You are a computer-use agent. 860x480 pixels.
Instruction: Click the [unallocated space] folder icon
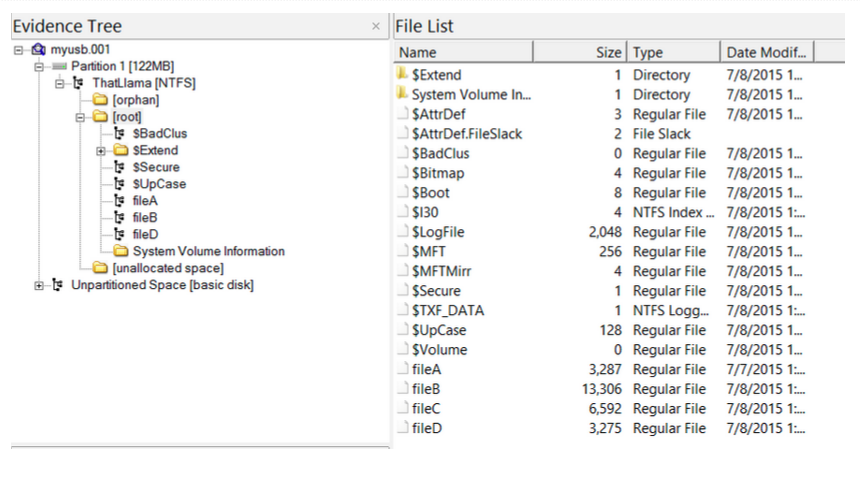(100, 268)
